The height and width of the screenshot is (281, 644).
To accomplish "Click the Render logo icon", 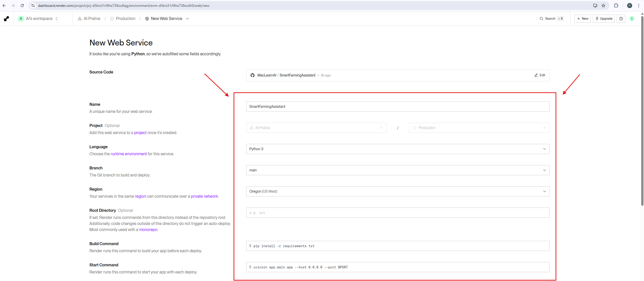I will 7,19.
